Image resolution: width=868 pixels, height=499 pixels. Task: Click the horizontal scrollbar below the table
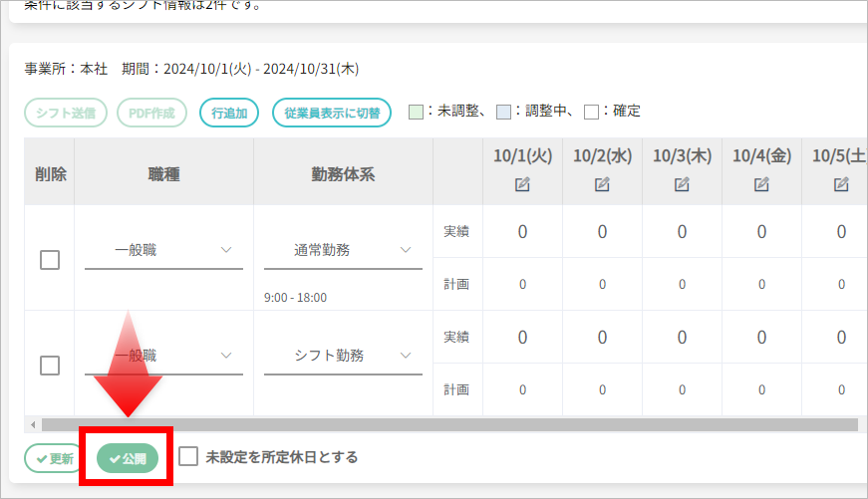pyautogui.click(x=448, y=424)
